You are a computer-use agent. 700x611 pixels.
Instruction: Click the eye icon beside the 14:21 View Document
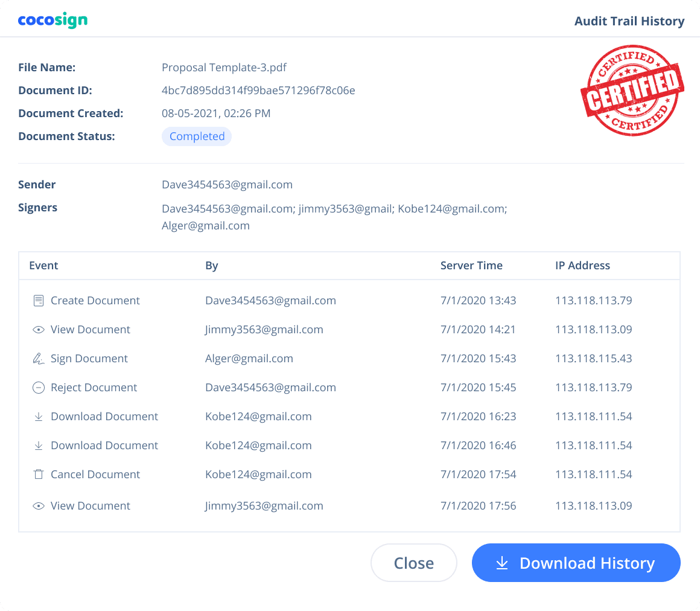tap(39, 330)
